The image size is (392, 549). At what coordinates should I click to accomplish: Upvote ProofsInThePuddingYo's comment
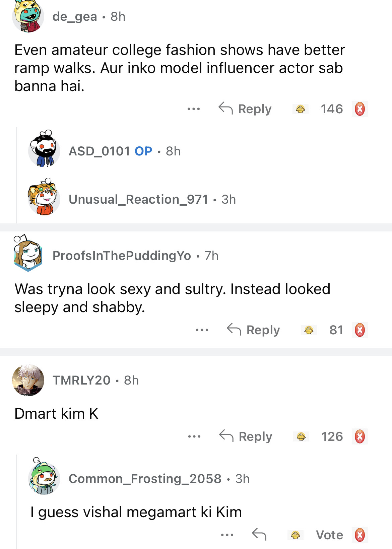click(309, 330)
